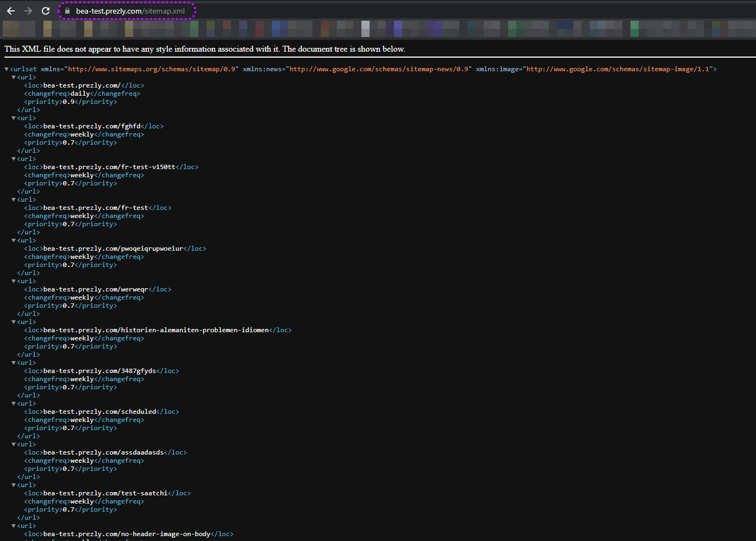The height and width of the screenshot is (541, 756).
Task: Collapse the root urlset element
Action: (7, 70)
